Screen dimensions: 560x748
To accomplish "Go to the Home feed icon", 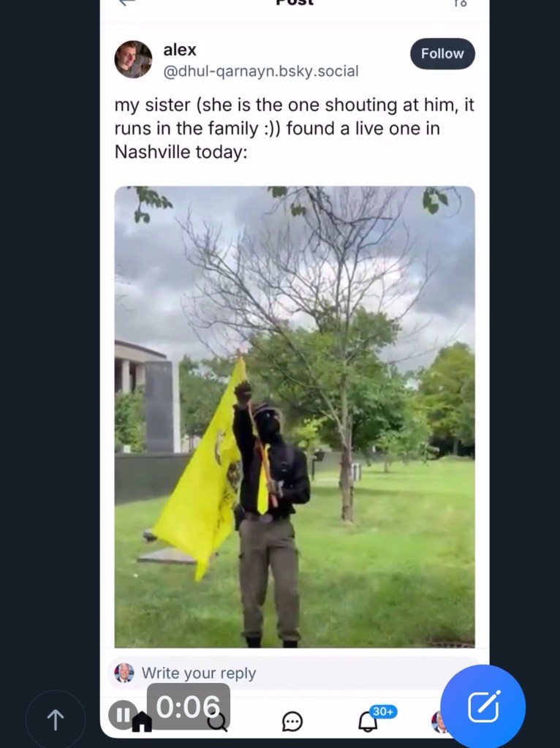I will 142,721.
